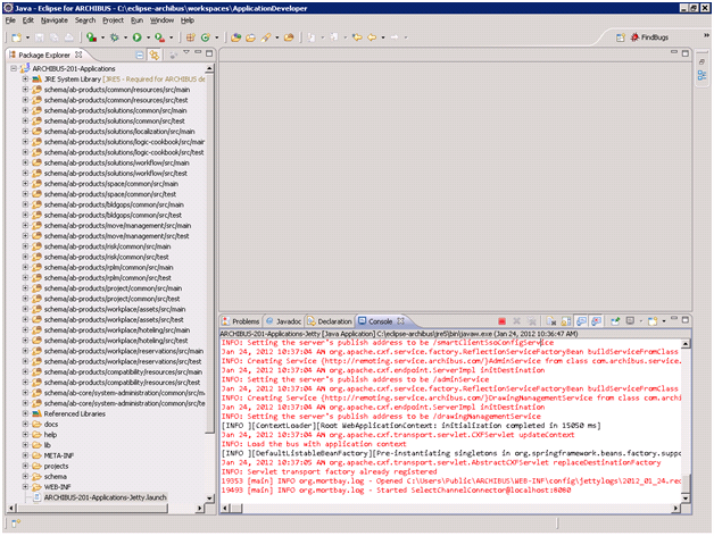714x536 pixels.
Task: Toggle Show Console on standard error change
Action: 596,322
